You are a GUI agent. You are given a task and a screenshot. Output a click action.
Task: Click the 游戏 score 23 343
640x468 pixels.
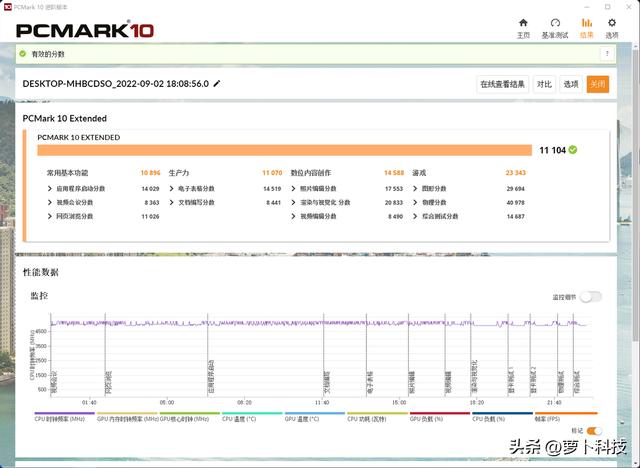[x=516, y=173]
